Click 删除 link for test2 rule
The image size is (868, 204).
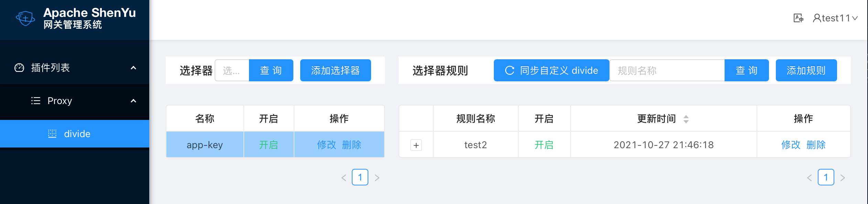pos(816,145)
